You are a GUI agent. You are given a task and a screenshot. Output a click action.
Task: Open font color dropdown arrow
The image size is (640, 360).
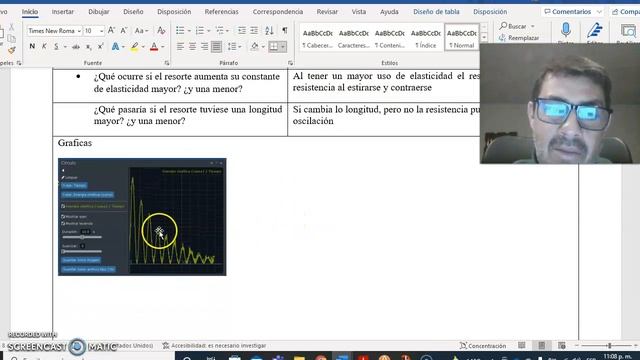(163, 47)
